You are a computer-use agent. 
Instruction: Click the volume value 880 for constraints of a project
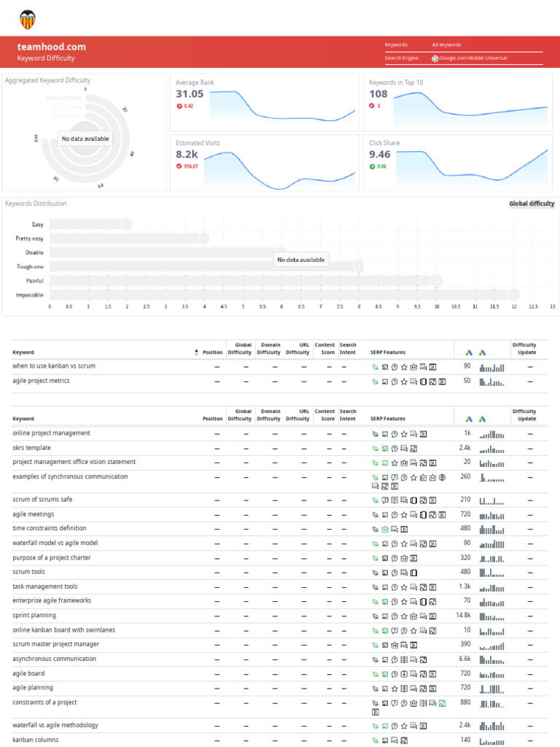coord(466,703)
